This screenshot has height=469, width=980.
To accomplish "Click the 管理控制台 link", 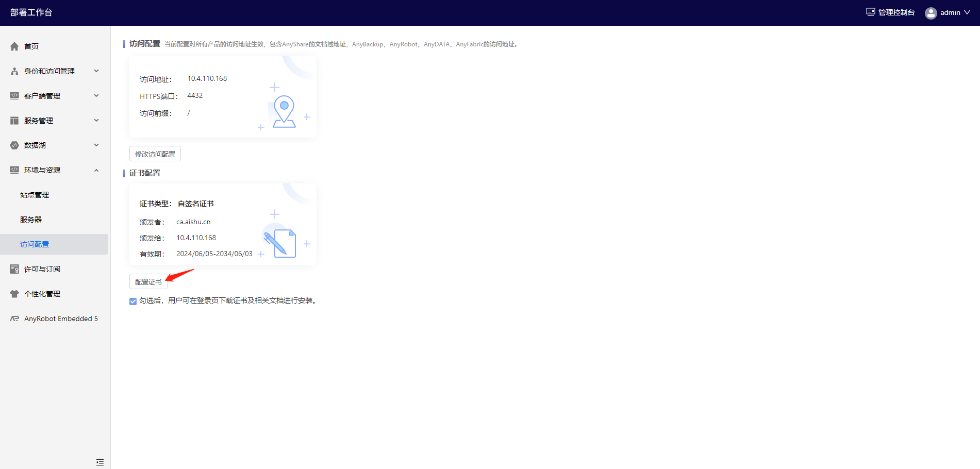I will coord(896,12).
